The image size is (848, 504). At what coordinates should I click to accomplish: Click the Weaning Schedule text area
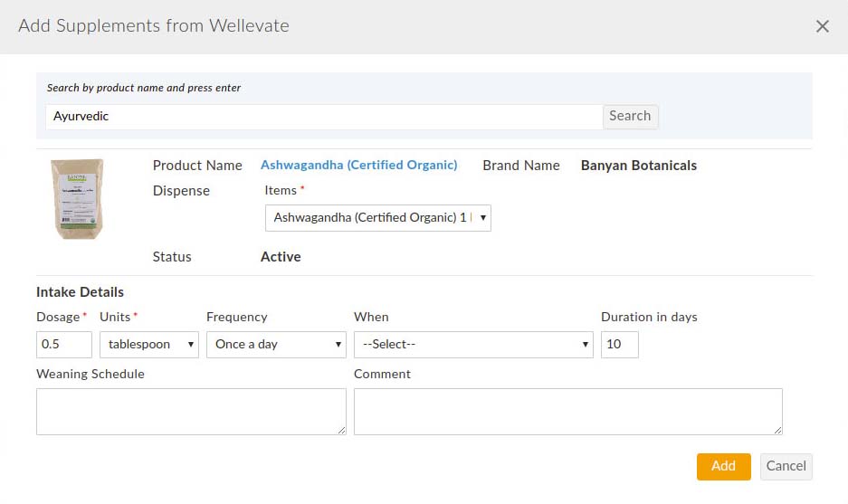[191, 412]
